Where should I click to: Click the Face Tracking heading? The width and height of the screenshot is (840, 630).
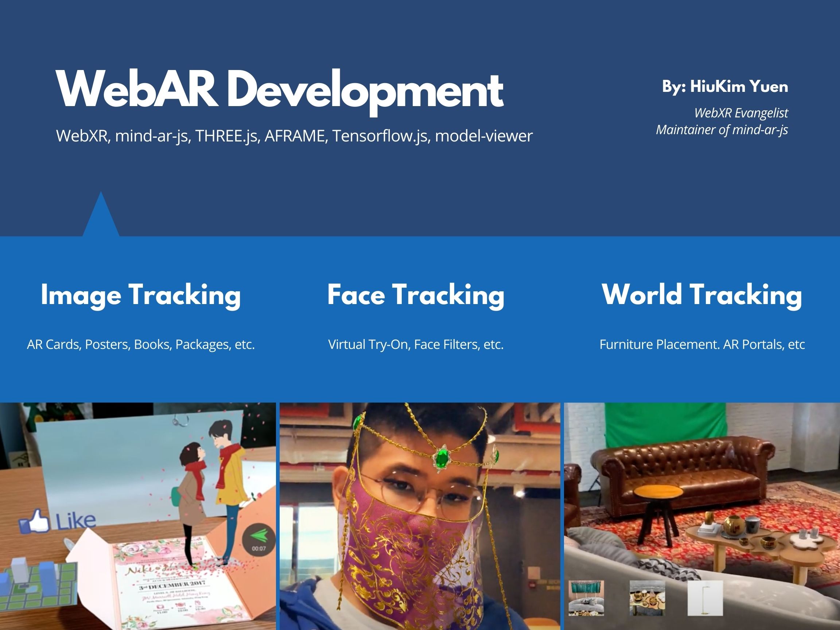[416, 295]
